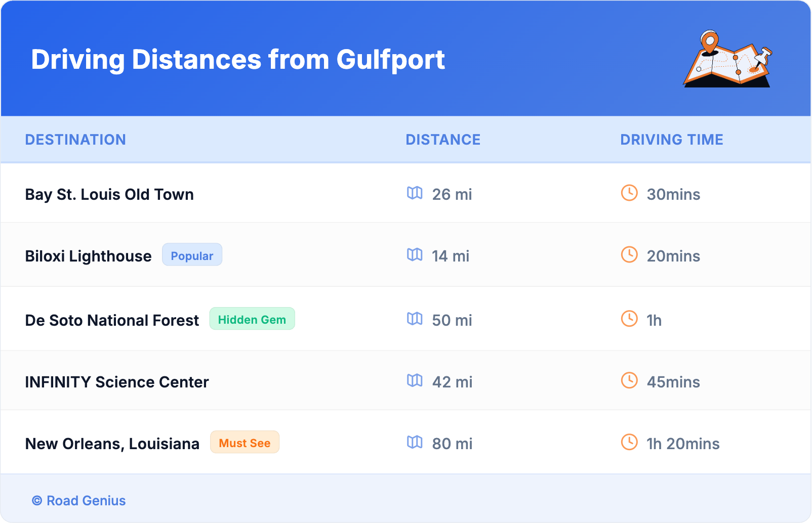Select the Must See badge
Viewport: 812px width, 523px height.
pyautogui.click(x=245, y=443)
